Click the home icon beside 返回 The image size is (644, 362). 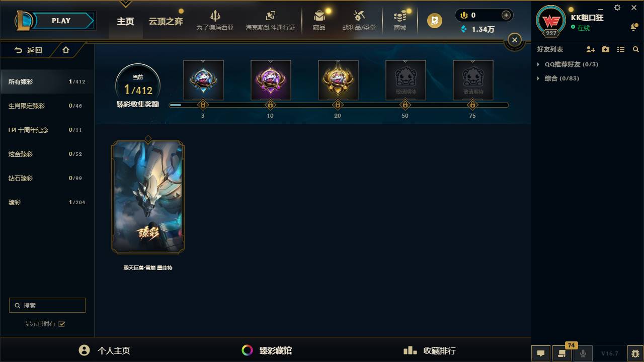[66, 50]
